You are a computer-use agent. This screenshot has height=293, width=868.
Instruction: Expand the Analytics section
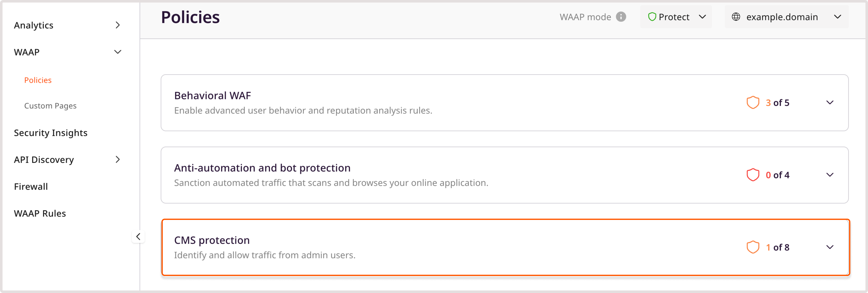(118, 25)
